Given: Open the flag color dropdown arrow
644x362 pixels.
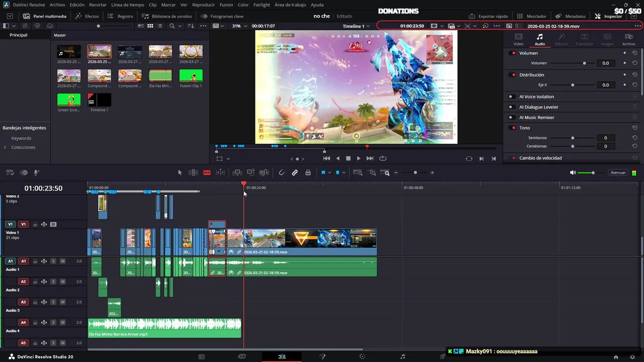Looking at the screenshot, I should click(x=330, y=172).
